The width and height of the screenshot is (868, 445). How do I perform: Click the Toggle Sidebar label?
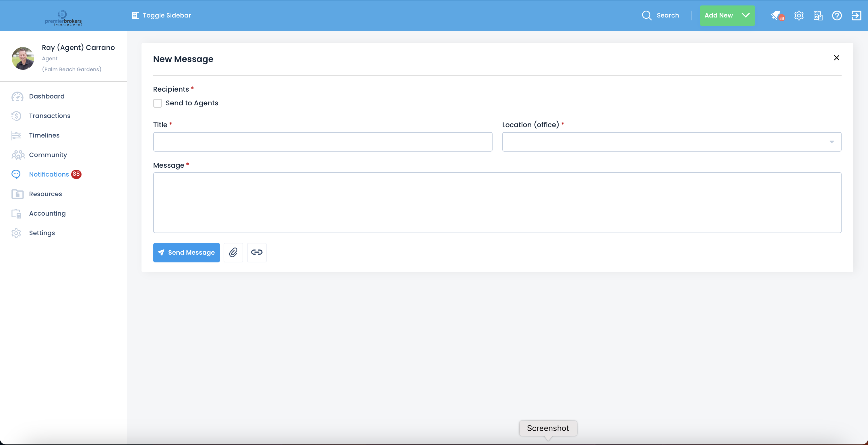(167, 16)
